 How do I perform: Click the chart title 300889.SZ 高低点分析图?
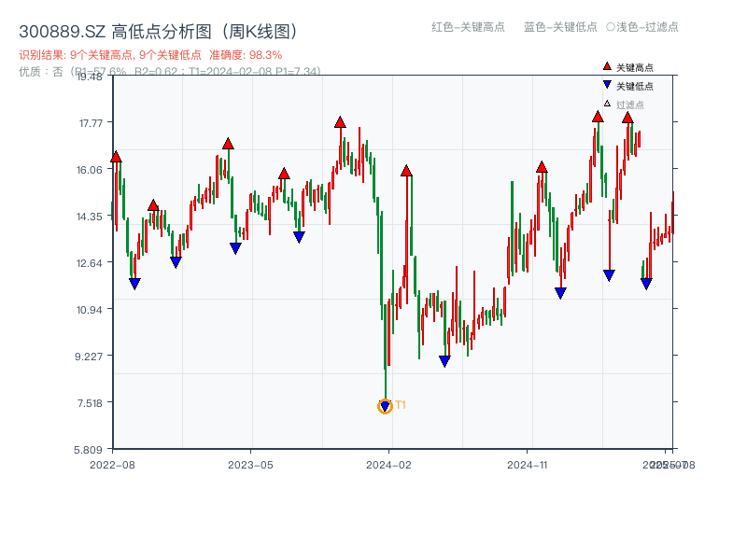click(160, 32)
